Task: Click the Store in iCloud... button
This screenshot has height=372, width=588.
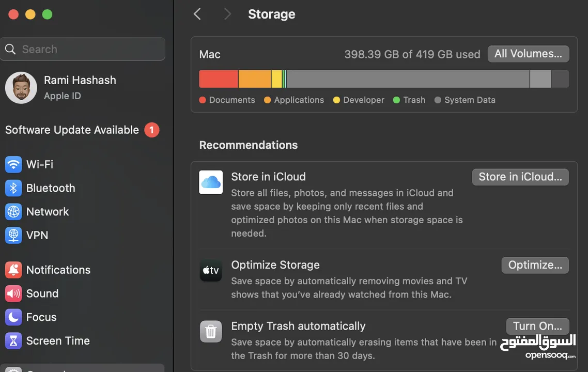Action: point(520,177)
